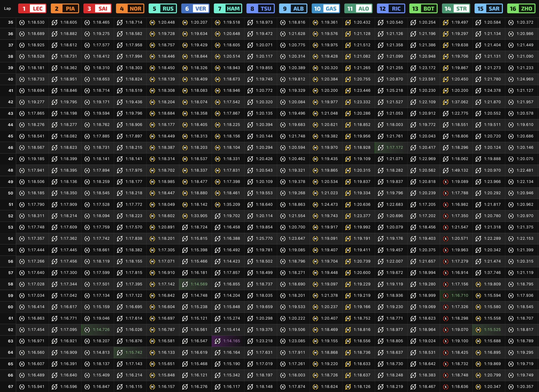Select the ZHO driver header badge
Screen dimensions: 539x392
tap(521, 9)
